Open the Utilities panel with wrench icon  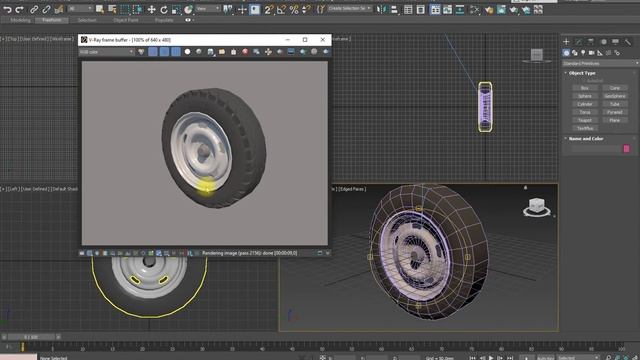(x=628, y=42)
